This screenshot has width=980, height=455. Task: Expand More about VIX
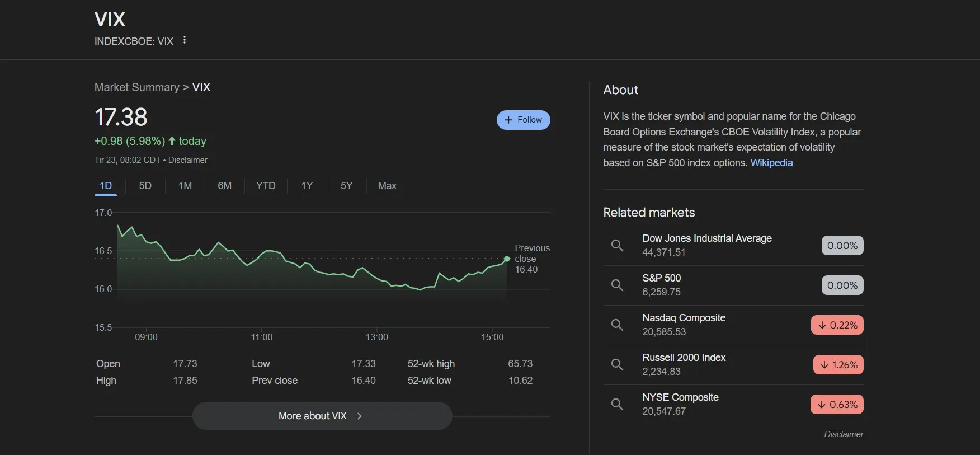click(322, 416)
